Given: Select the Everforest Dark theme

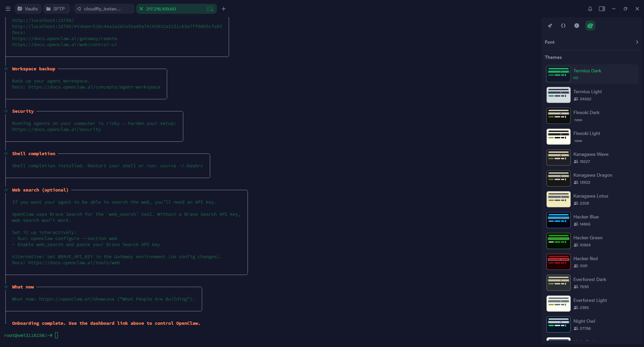Looking at the screenshot, I should tap(592, 283).
